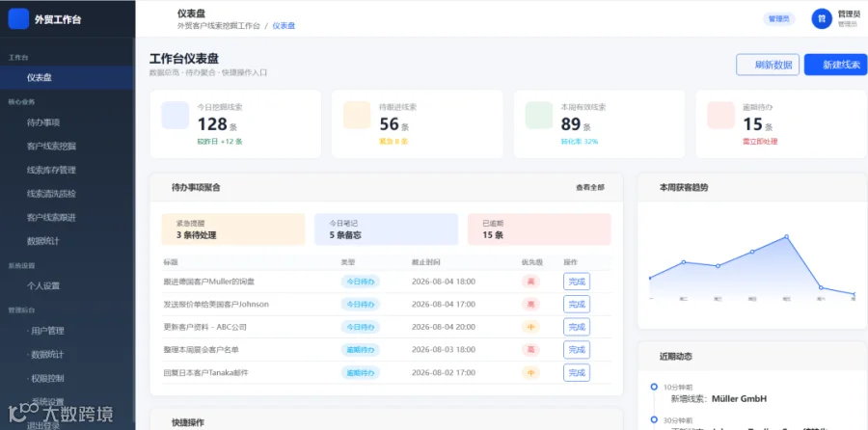Viewport: 868px width, 430px height.
Task: Open the 本周有效线索 89 条 stat card
Action: coord(600,124)
